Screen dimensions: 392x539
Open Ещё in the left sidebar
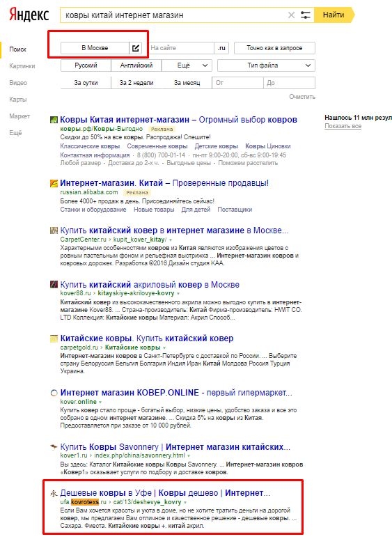15,133
